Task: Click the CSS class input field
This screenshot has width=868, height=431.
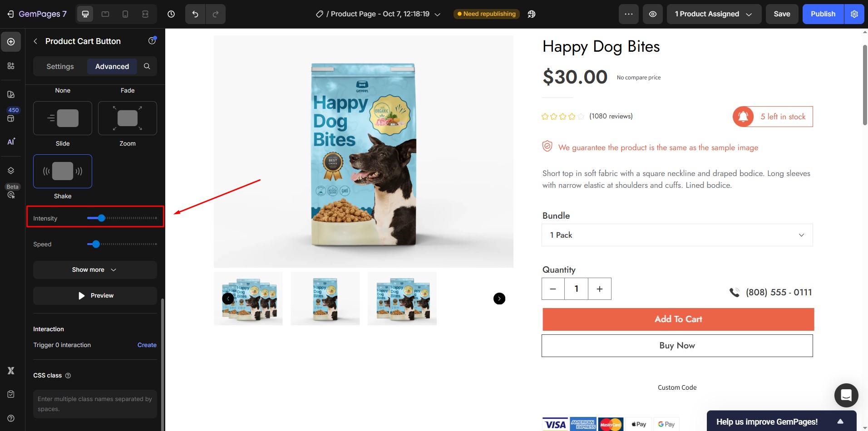Action: pos(95,404)
